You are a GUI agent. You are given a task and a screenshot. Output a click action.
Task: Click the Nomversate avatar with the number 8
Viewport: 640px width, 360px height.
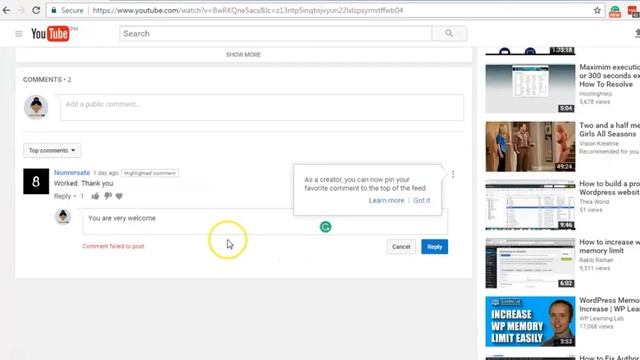(36, 181)
